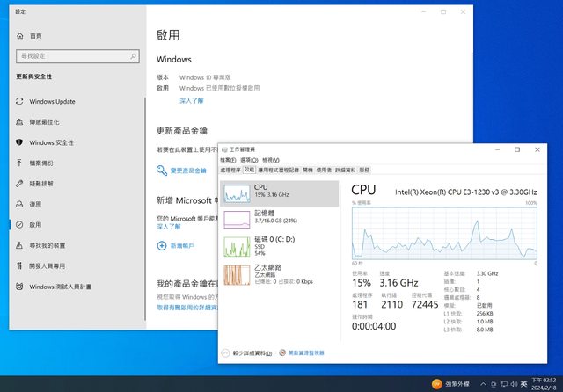563x392 pixels.
Task: Click the Task Manager title bar app icon
Action: (224, 149)
